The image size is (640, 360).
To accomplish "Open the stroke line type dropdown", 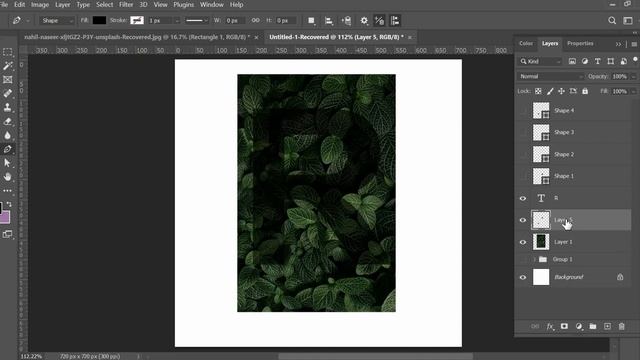I will pos(197,20).
